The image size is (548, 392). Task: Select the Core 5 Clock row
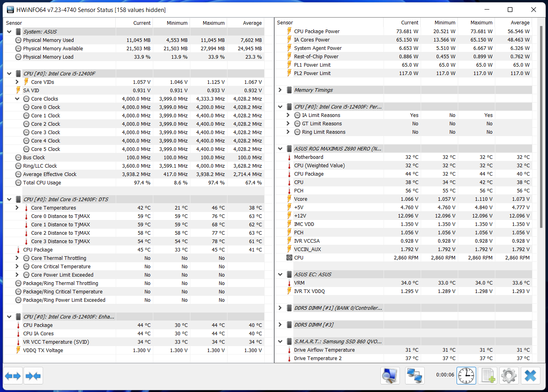[134, 149]
